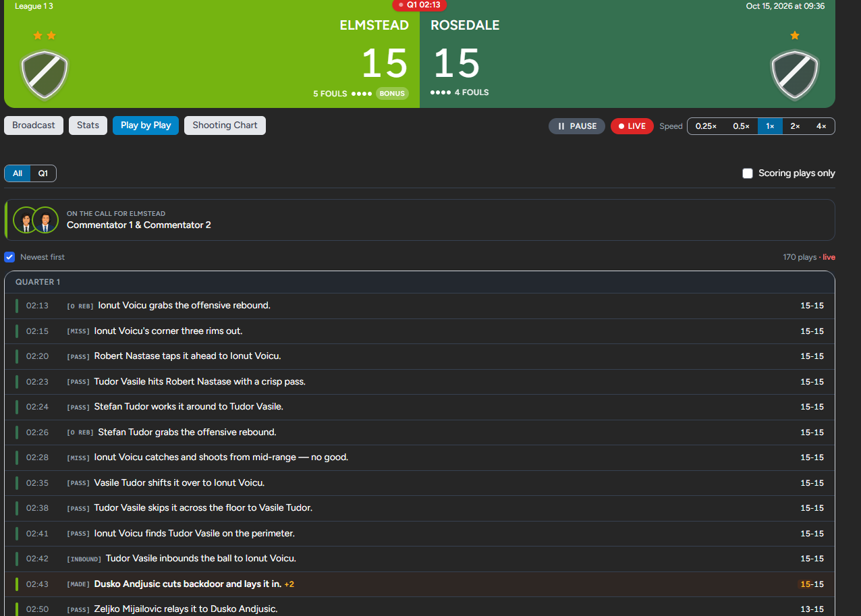Screen dimensions: 861x616
Task: Select the 02:24 Stefan Tudor pass play
Action: click(x=420, y=407)
